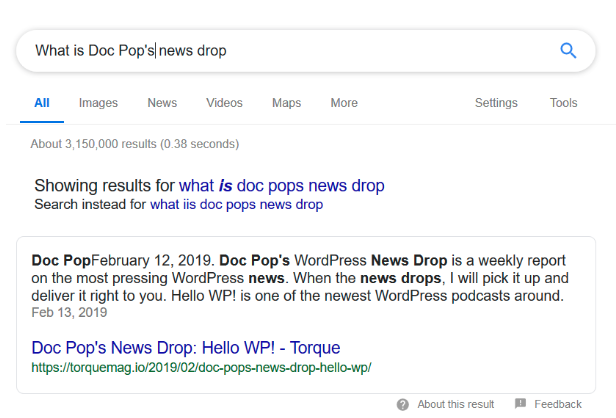Click the 'About this result' text
Screen dimensions: 616x418
455,404
